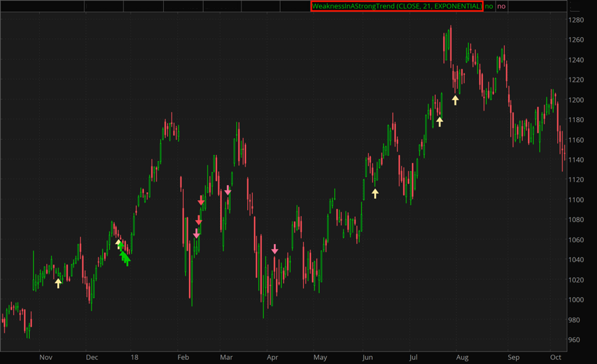Select the pink down arrow in April
Viewport: 597px width, 364px height.
pyautogui.click(x=275, y=249)
